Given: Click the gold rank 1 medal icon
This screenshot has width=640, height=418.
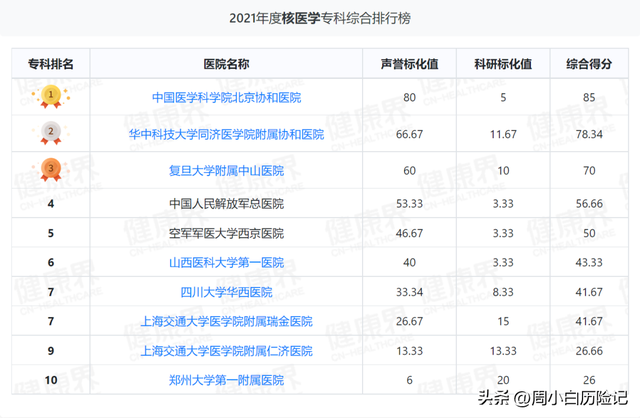Looking at the screenshot, I should click(x=51, y=97).
